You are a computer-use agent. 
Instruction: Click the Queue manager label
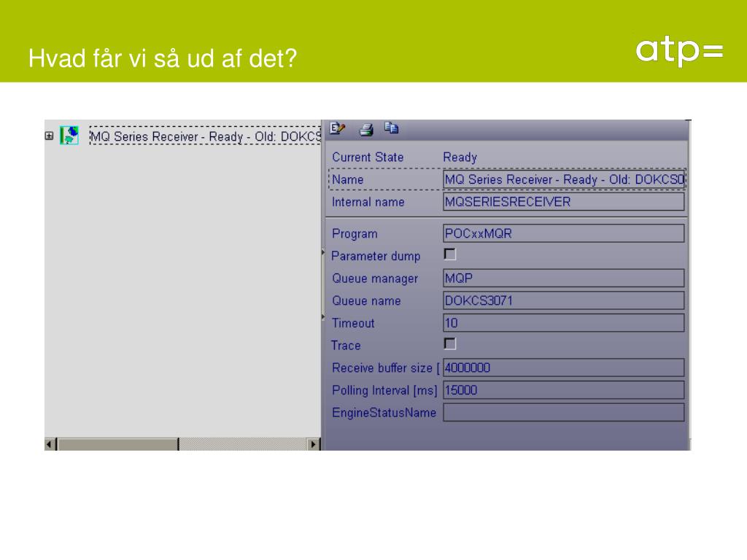point(375,279)
